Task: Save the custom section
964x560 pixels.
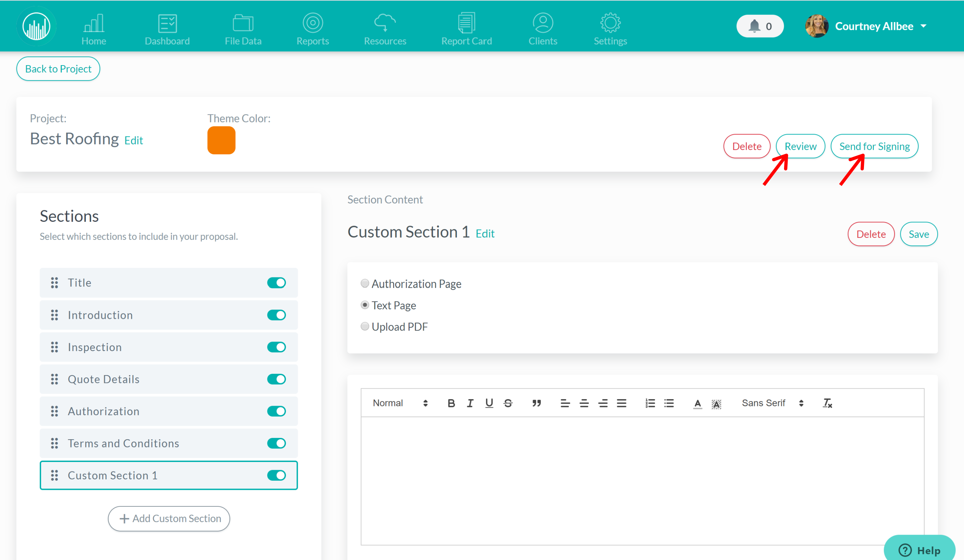Action: click(x=919, y=234)
